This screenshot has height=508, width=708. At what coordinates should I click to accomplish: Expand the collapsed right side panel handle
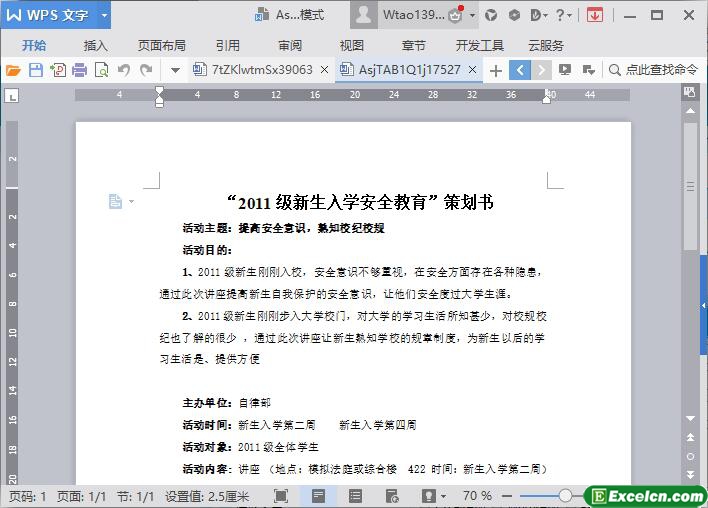click(x=704, y=305)
